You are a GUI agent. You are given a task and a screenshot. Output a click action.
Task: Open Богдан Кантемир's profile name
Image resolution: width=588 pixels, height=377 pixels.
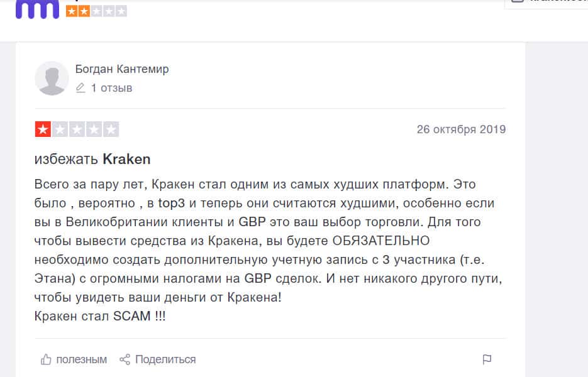click(x=122, y=69)
